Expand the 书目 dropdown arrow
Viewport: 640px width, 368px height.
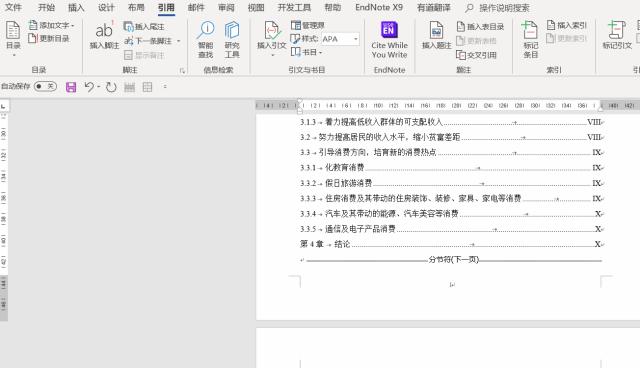click(320, 52)
